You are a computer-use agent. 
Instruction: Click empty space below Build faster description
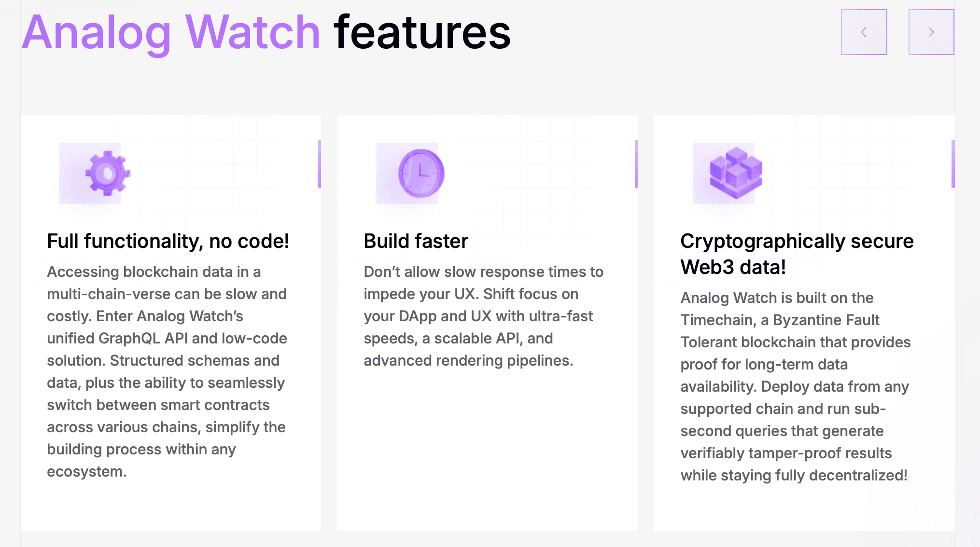click(x=487, y=449)
